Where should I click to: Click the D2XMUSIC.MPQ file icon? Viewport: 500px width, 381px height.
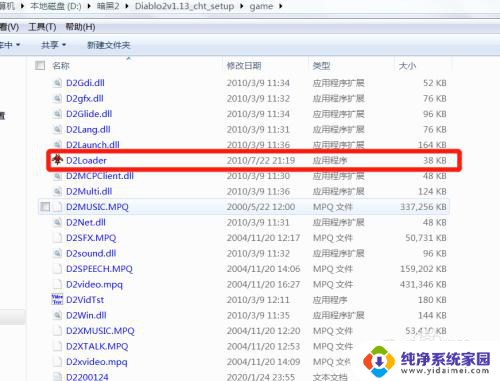(x=57, y=331)
